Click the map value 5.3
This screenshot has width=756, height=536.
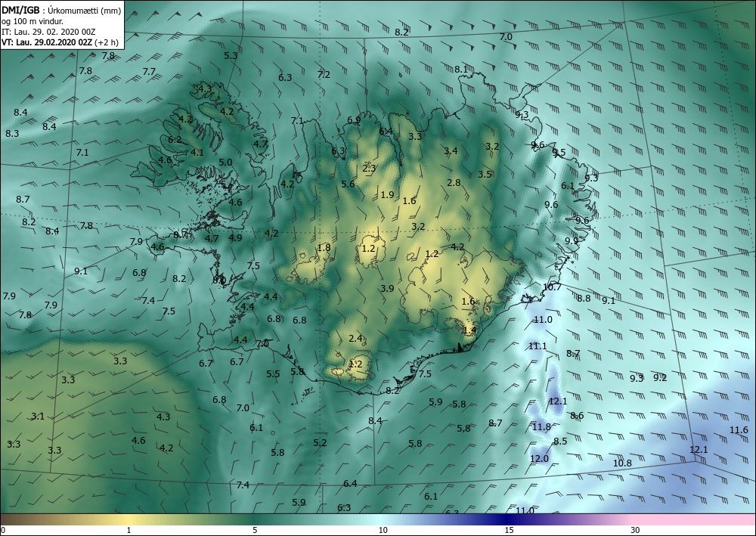(x=231, y=55)
